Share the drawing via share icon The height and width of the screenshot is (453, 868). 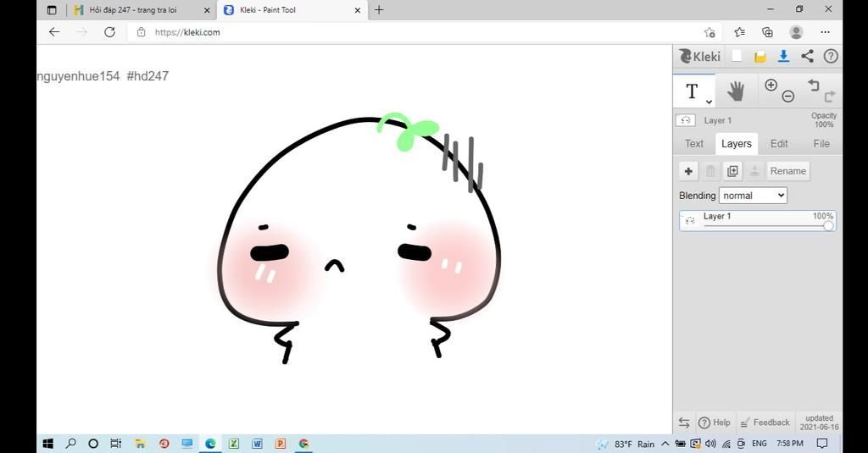(x=807, y=56)
